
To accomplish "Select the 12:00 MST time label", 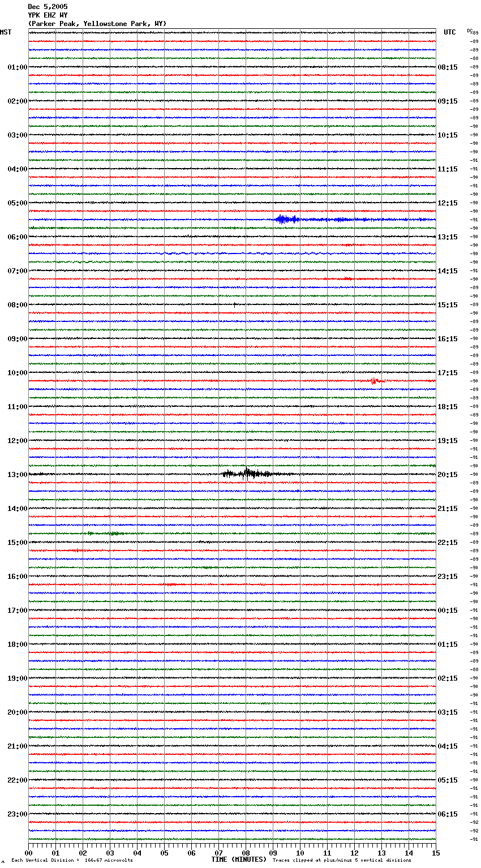I will tap(18, 441).
